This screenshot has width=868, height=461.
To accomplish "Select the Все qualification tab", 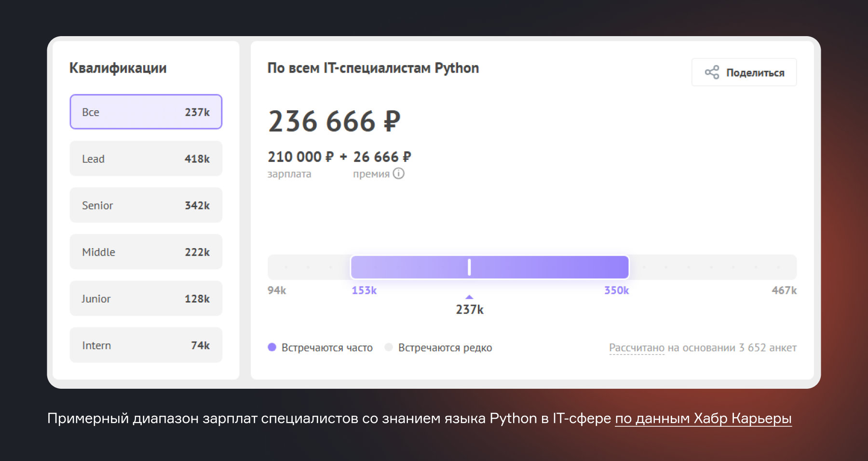I will click(146, 112).
